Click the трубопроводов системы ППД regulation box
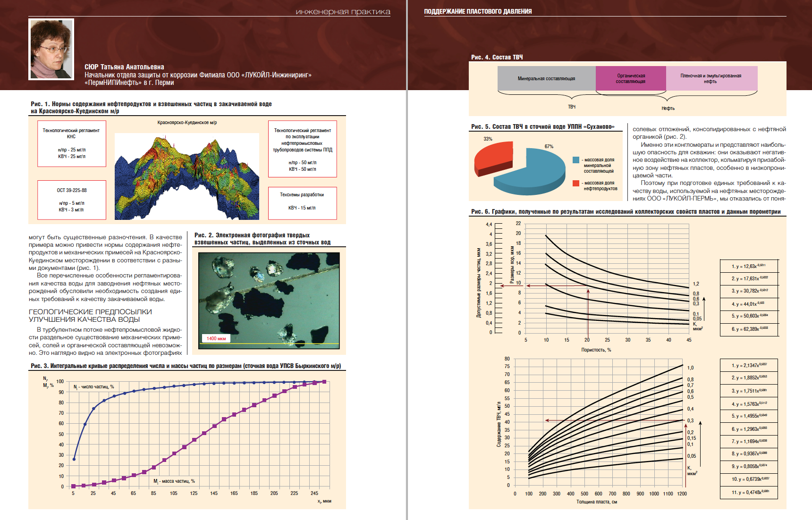This screenshot has height=520, width=812. click(302, 149)
